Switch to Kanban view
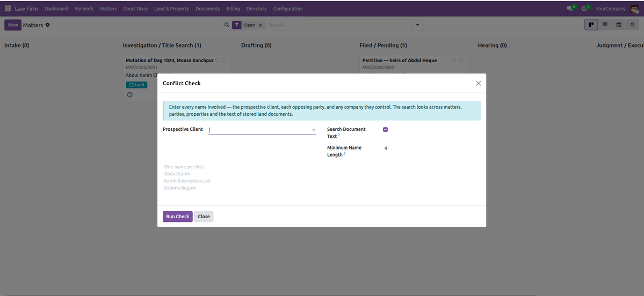 point(591,25)
